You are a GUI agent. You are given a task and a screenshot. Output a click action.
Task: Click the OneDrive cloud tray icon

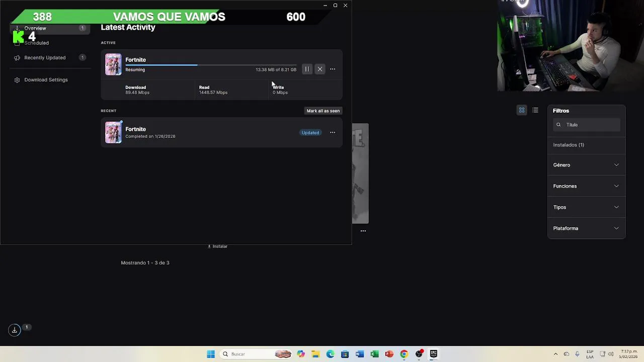tap(567, 354)
